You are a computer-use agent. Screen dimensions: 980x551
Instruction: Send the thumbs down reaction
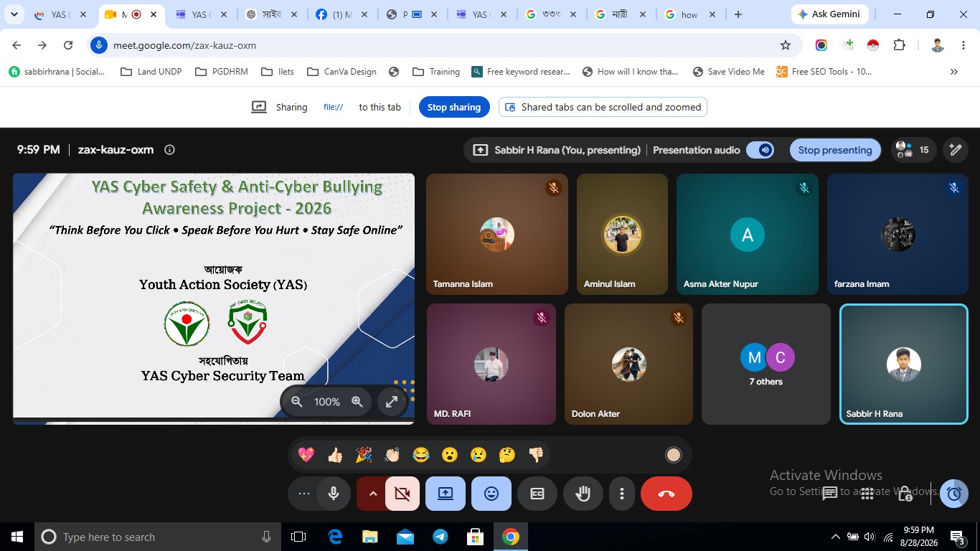tap(536, 455)
